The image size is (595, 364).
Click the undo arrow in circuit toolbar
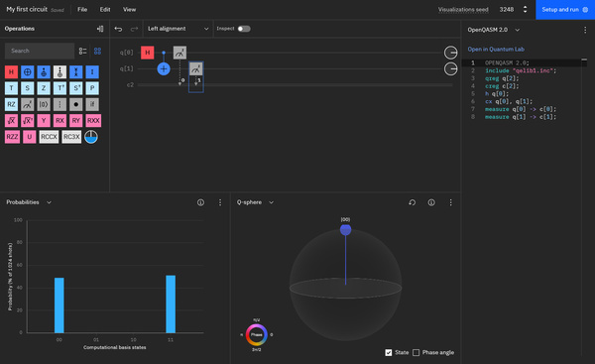(118, 29)
